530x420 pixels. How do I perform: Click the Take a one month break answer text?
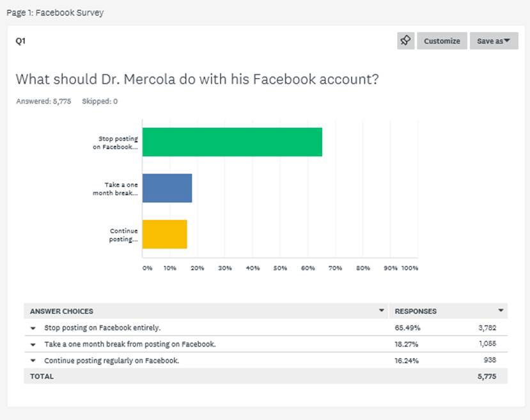tap(130, 344)
